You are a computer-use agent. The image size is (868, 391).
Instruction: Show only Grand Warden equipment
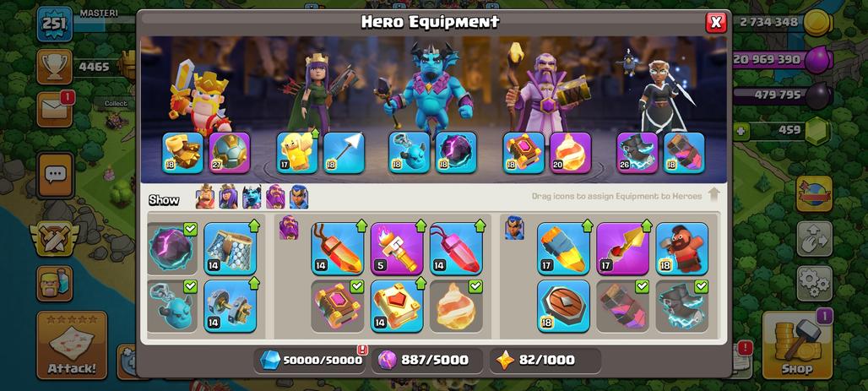[275, 197]
